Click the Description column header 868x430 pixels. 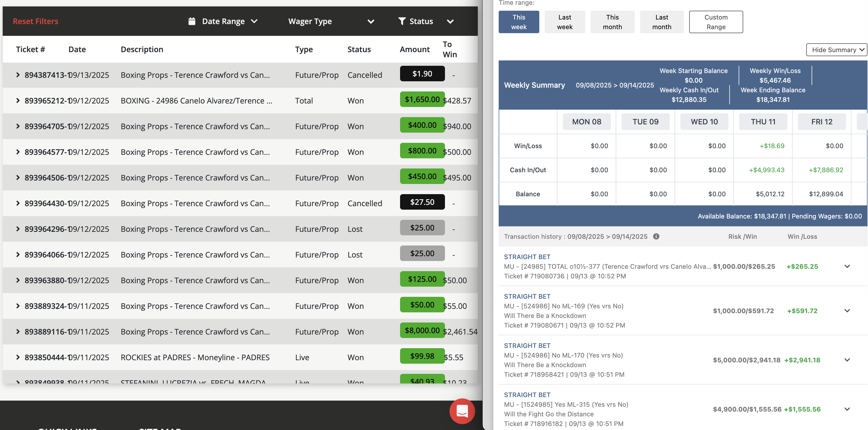(x=142, y=49)
